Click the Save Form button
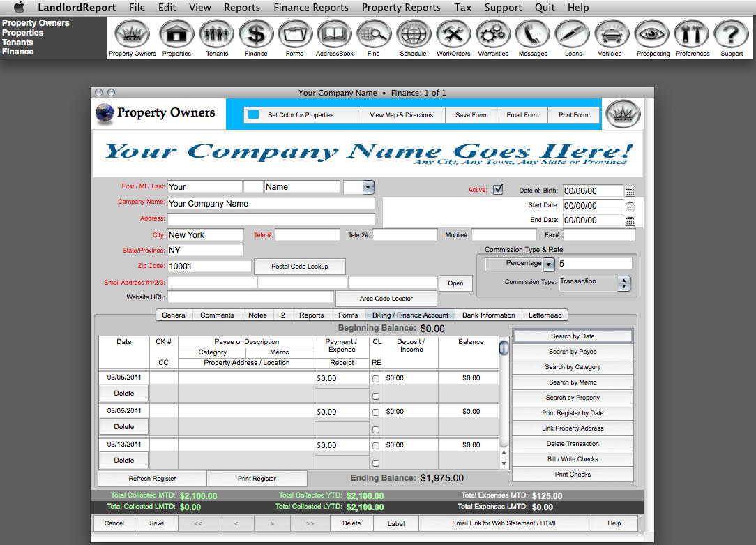 471,114
